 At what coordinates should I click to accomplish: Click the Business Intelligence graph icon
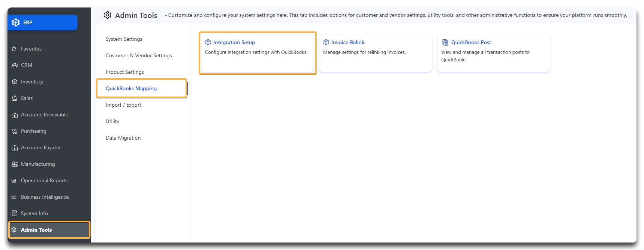tap(14, 197)
